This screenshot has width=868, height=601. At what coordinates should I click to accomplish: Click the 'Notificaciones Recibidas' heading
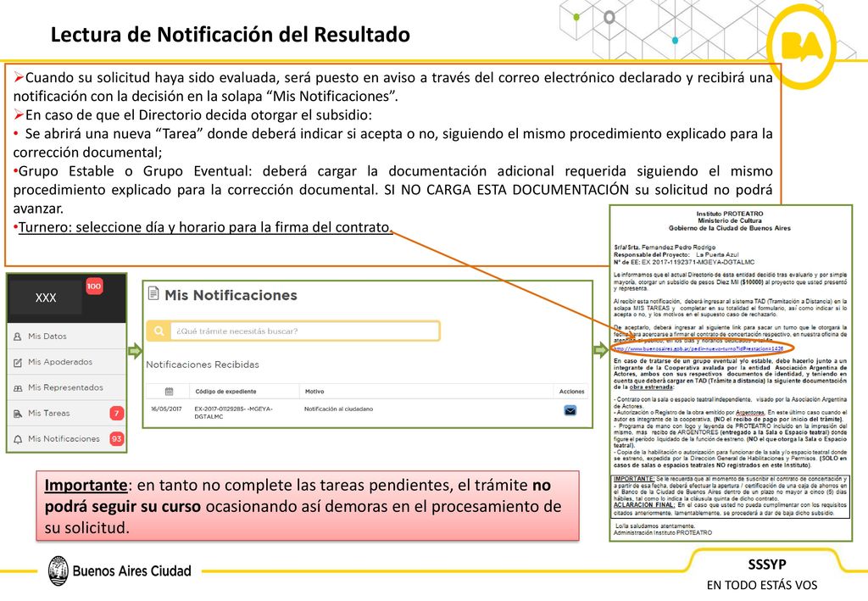tap(203, 364)
